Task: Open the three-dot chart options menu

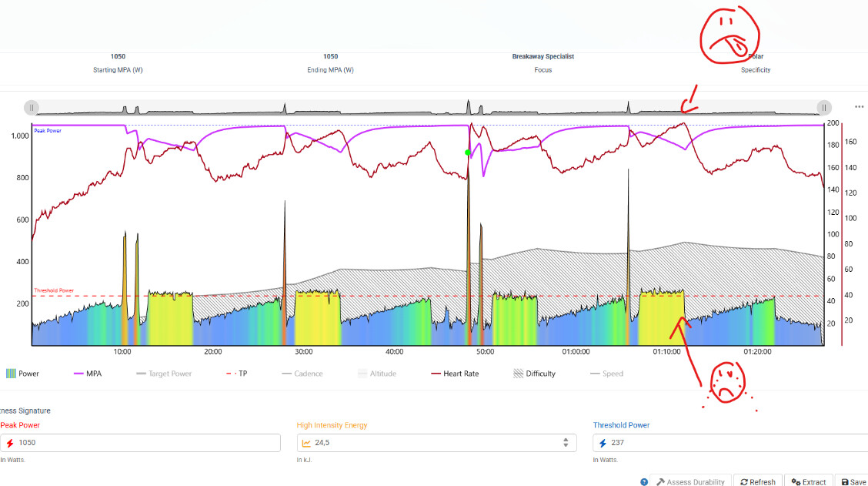Action: [x=859, y=107]
